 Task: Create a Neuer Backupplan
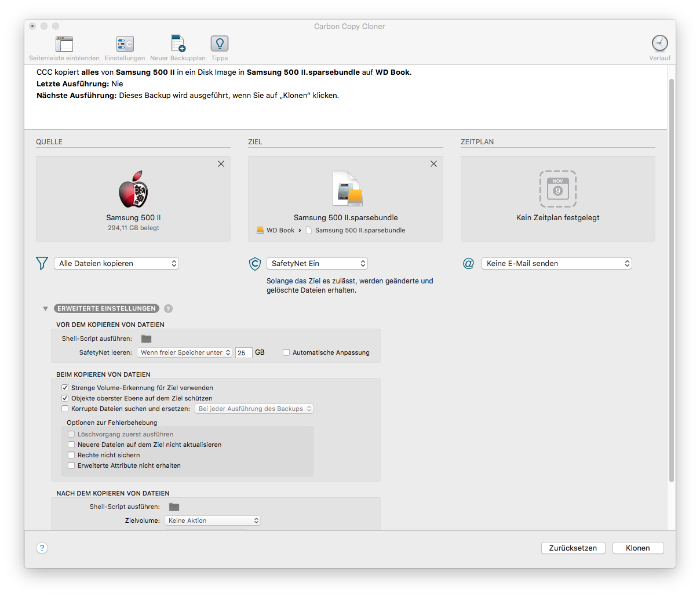coord(178,44)
